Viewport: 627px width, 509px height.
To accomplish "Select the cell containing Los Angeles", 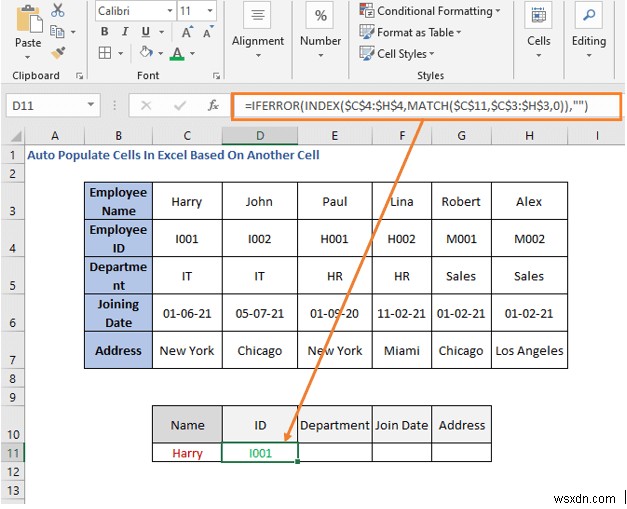I will pos(529,350).
